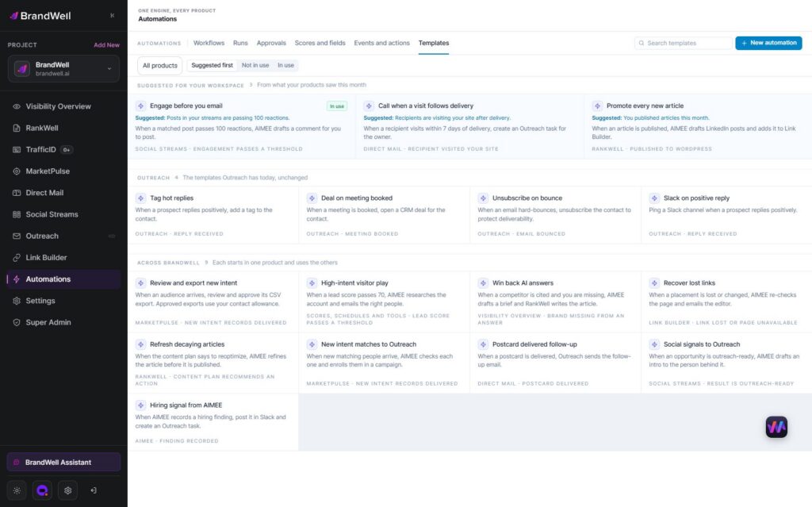The width and height of the screenshot is (812, 507).
Task: Select the Templates tab
Action: 434,43
